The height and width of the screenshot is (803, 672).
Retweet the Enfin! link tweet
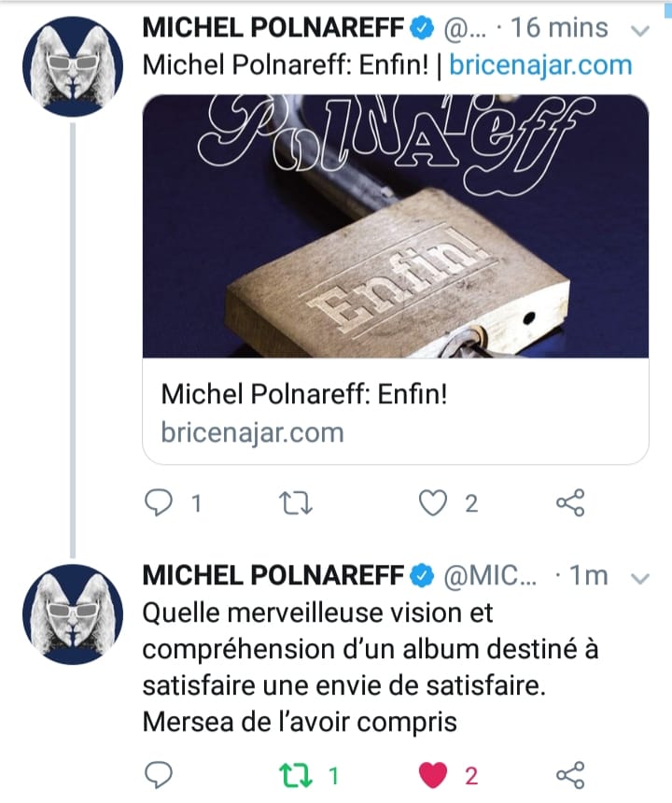pos(298,504)
